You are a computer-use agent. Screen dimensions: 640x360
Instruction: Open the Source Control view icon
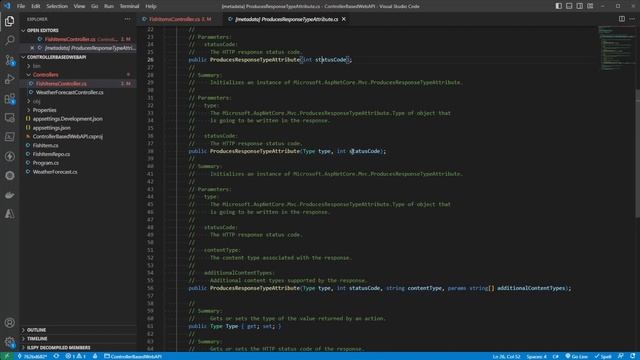click(x=9, y=60)
